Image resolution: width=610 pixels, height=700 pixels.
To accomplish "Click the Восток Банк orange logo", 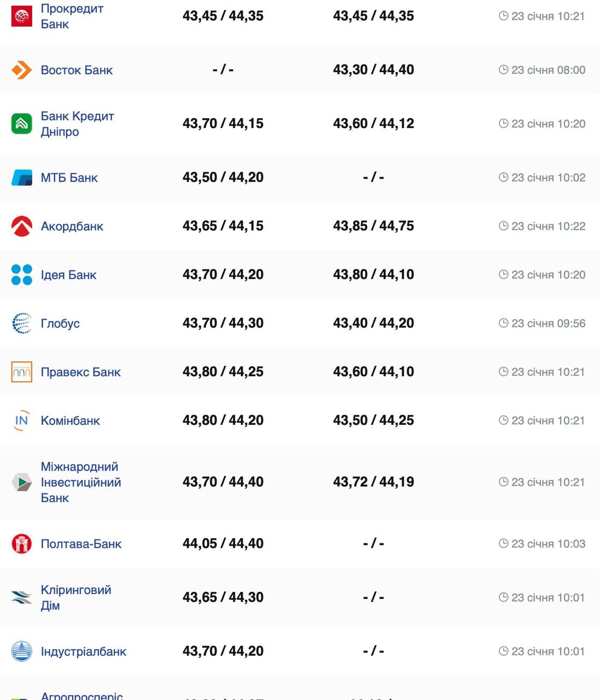I will click(x=22, y=70).
